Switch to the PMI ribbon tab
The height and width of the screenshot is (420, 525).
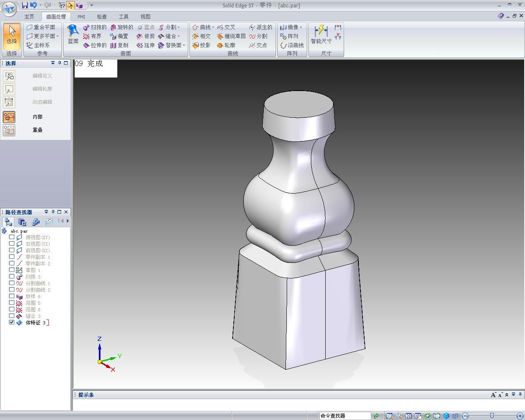[81, 17]
